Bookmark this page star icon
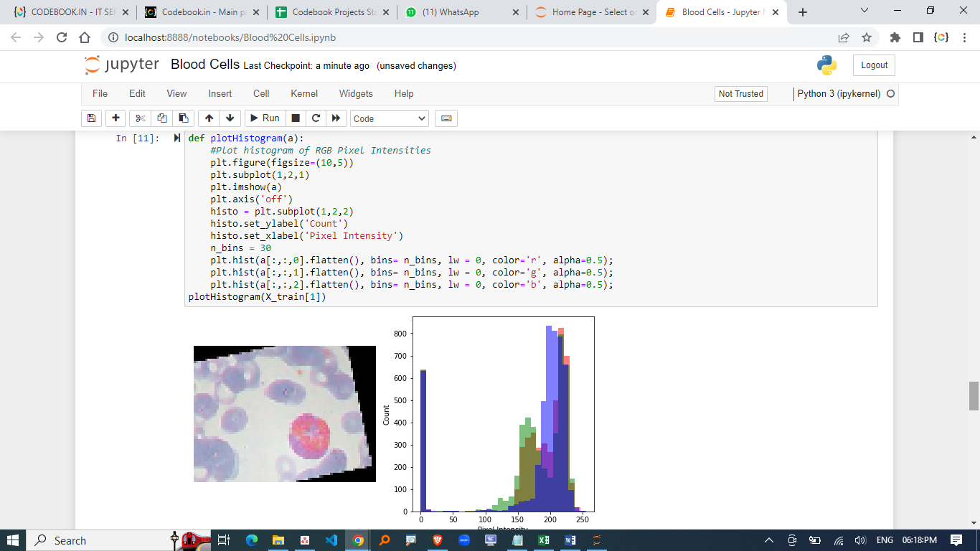Image resolution: width=980 pixels, height=551 pixels. tap(867, 37)
